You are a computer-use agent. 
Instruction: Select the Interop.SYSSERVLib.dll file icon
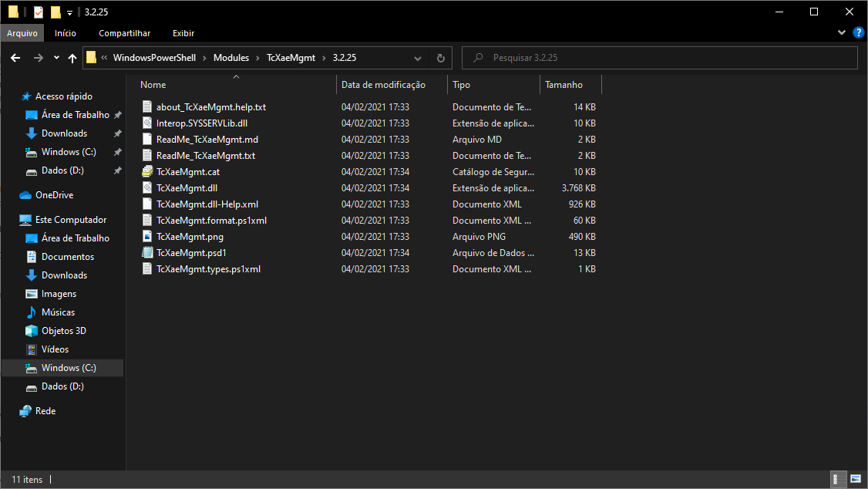(x=147, y=123)
